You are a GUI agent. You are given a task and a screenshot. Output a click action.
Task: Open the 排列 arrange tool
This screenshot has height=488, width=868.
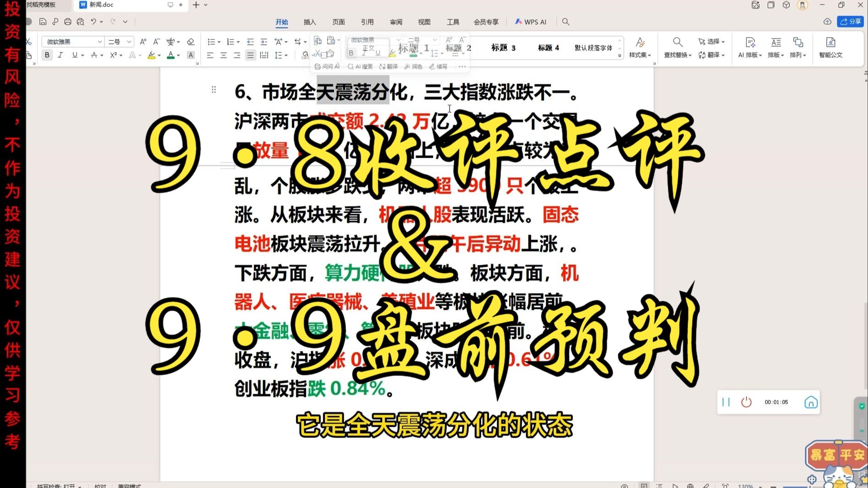[x=798, y=48]
